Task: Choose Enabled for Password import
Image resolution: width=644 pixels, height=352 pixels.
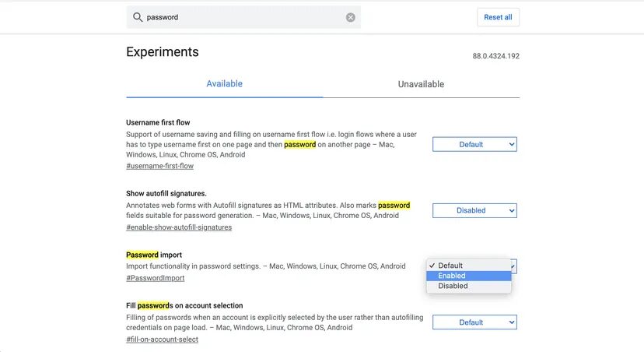Action: pyautogui.click(x=452, y=276)
